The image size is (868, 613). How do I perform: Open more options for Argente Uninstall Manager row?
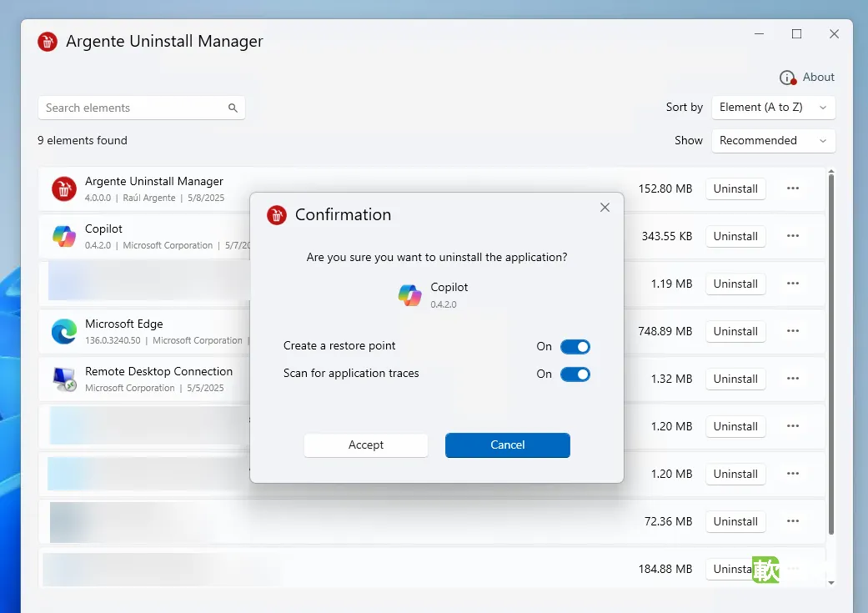pyautogui.click(x=793, y=188)
